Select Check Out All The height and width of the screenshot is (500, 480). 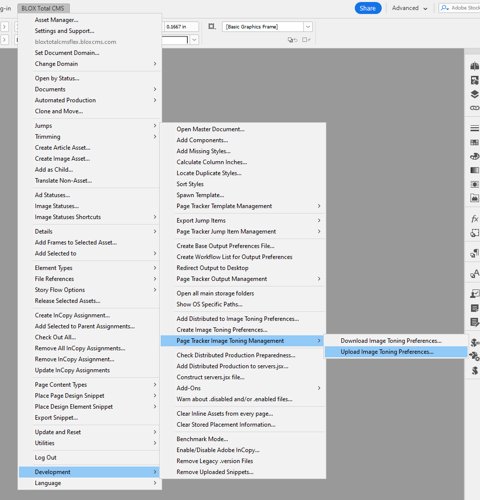[90, 337]
